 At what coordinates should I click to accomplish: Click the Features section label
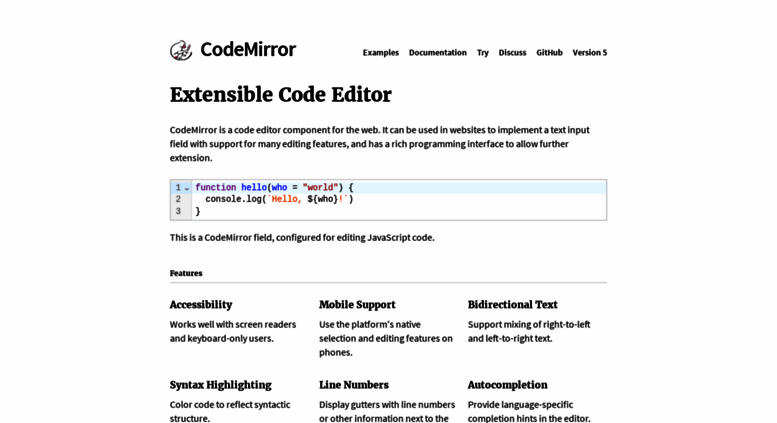pyautogui.click(x=186, y=273)
